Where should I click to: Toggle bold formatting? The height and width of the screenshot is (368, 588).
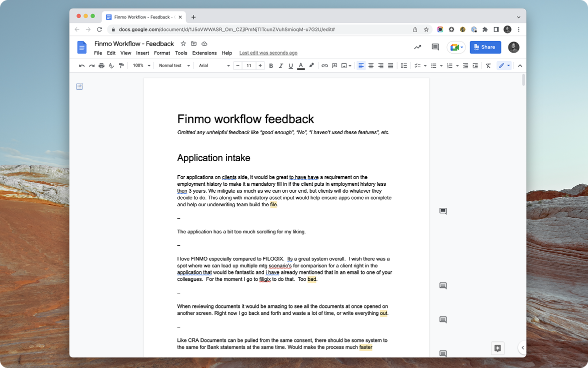click(x=271, y=66)
